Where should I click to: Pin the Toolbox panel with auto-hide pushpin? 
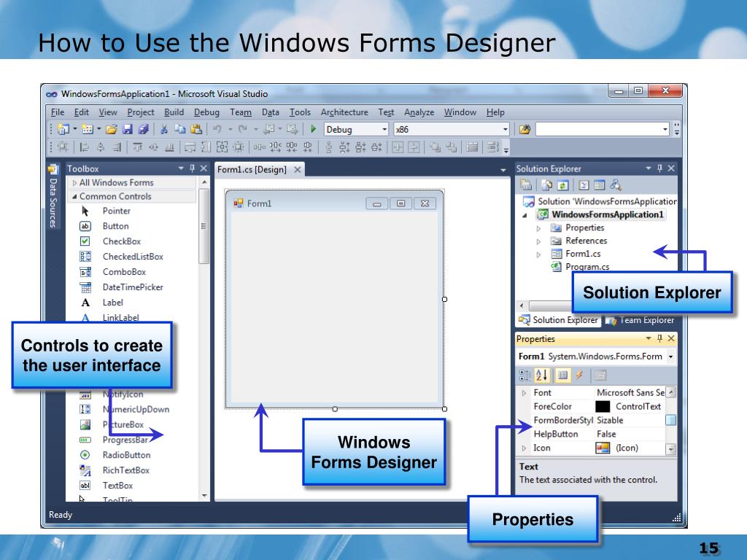coord(193,168)
